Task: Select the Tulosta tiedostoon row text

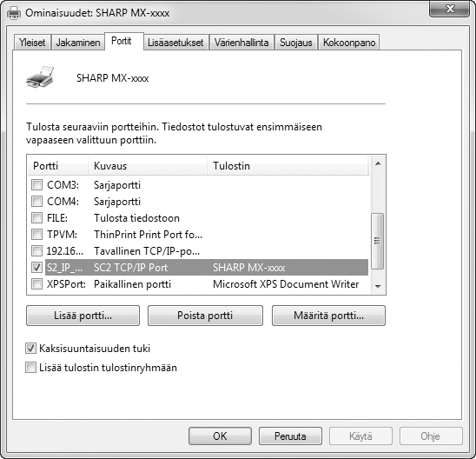Action: (x=136, y=218)
